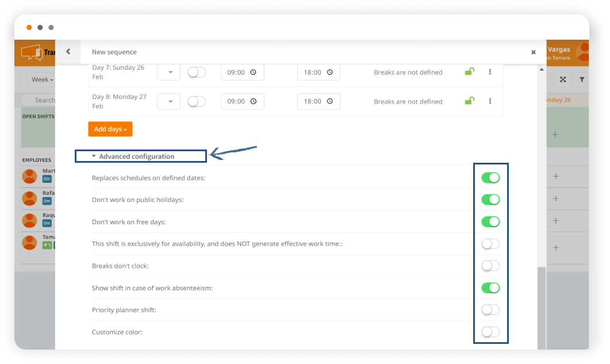Turn off Don't work on public holidays
This screenshot has height=364, width=610.
[490, 200]
